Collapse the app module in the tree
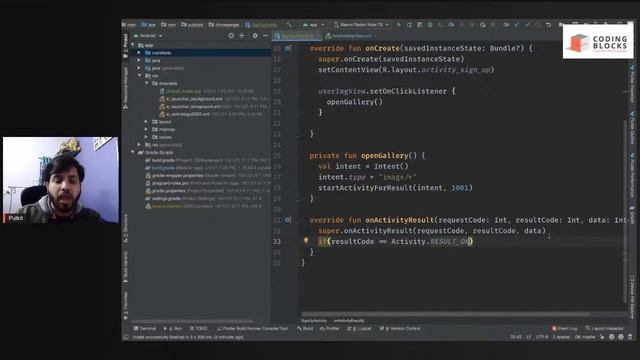Image resolution: width=640 pixels, height=360 pixels. point(133,45)
